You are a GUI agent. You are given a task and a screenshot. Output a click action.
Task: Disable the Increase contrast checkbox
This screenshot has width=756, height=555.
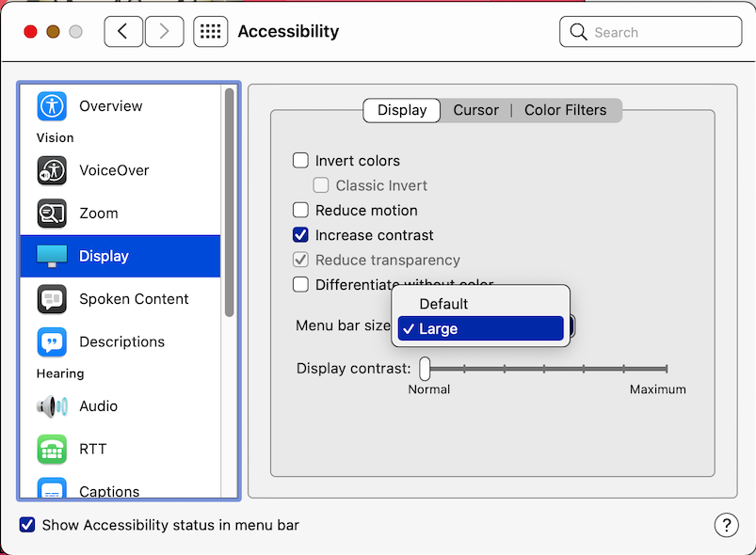click(301, 235)
